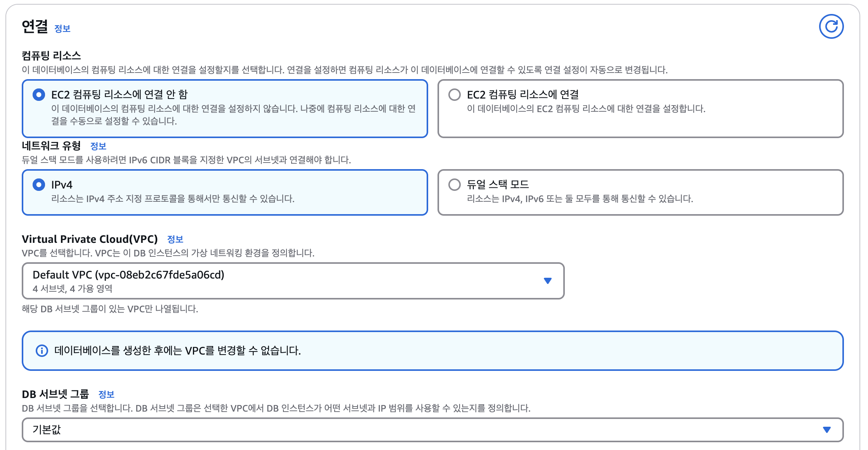Select 'EC2 컴퓨팅 리소스에 연결 안 함' radio button
This screenshot has width=868, height=450.
pyautogui.click(x=39, y=95)
